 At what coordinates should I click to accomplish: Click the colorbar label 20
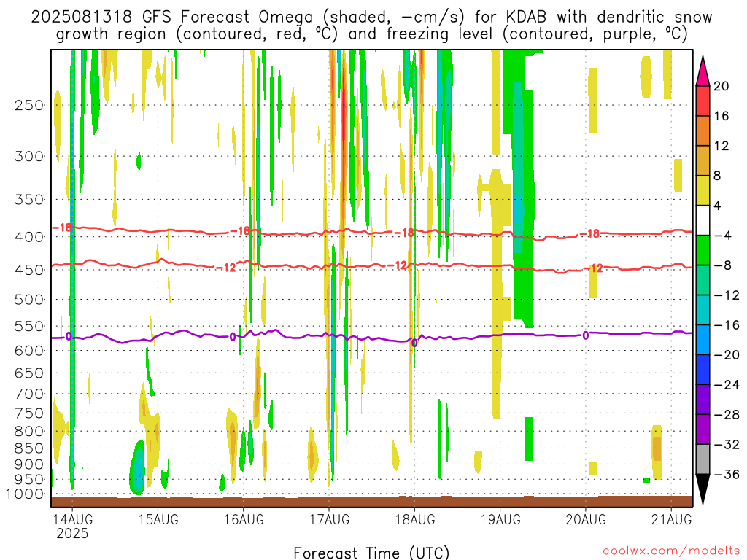point(721,86)
